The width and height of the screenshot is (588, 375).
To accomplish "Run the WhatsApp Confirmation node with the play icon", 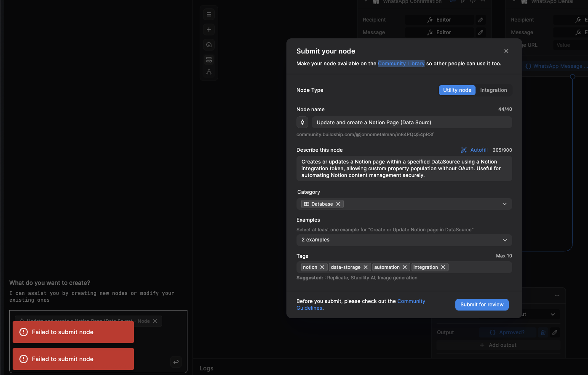I will pyautogui.click(x=463, y=2).
